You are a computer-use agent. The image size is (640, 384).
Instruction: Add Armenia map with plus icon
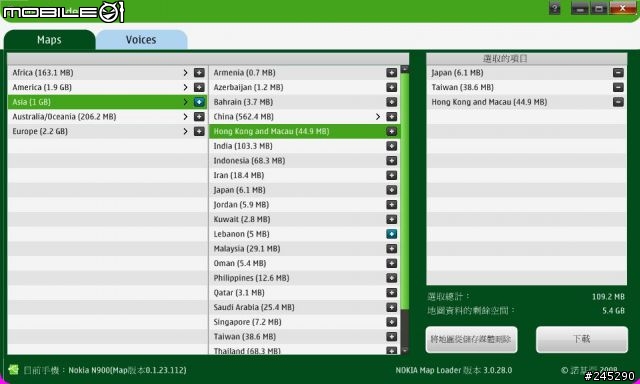(x=391, y=73)
